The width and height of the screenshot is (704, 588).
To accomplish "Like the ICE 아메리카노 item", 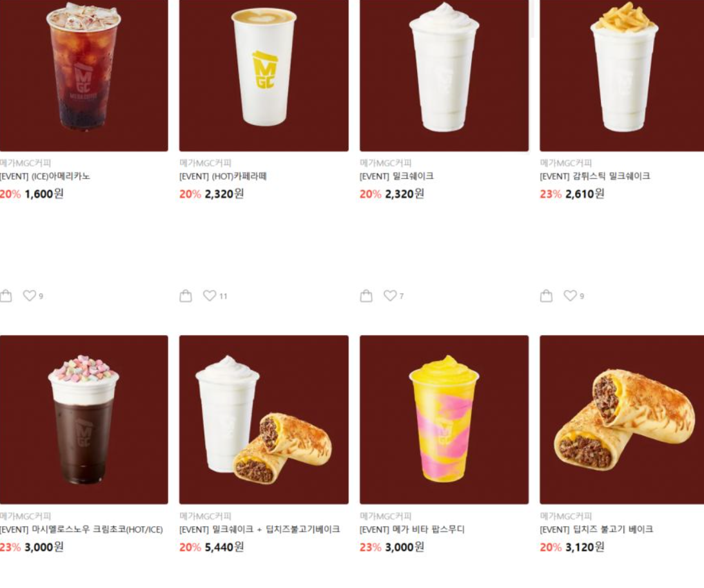I will [30, 295].
